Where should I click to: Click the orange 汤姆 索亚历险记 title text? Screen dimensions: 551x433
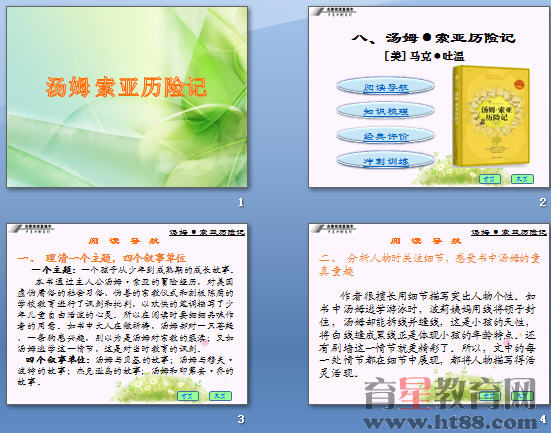point(126,87)
